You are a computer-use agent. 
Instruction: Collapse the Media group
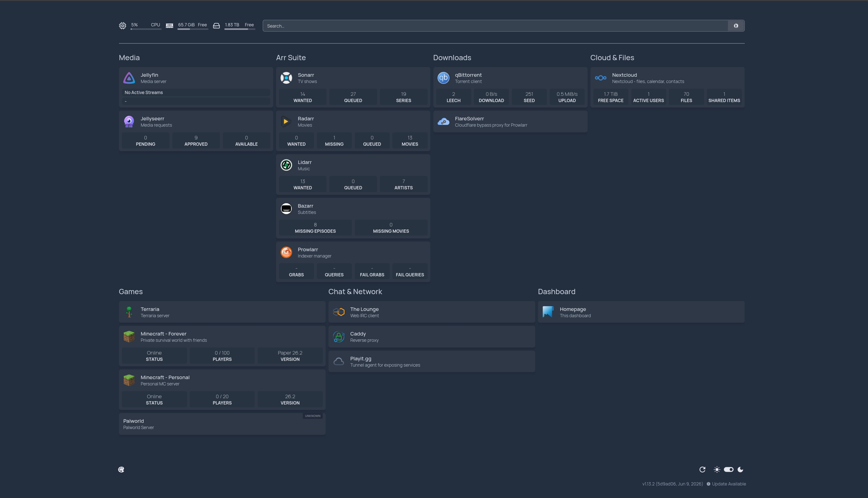point(129,57)
